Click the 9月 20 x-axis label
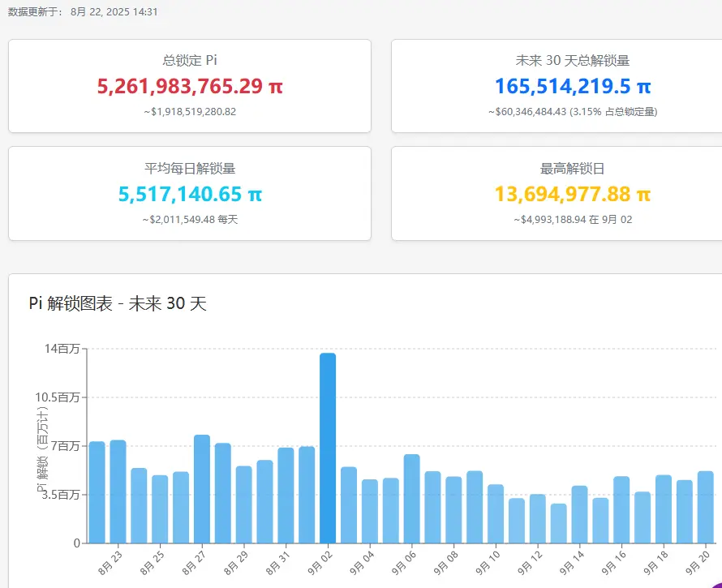 click(x=697, y=563)
